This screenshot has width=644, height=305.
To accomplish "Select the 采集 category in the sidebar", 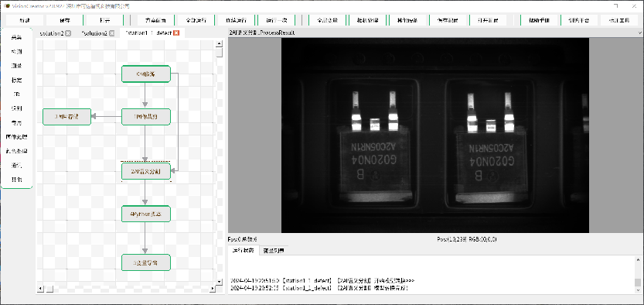I will click(x=16, y=37).
